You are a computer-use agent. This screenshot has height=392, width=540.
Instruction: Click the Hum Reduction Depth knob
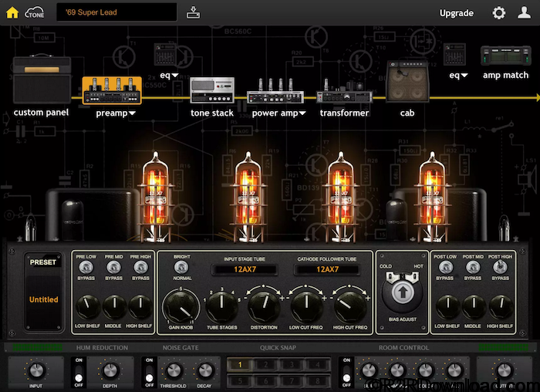(110, 370)
